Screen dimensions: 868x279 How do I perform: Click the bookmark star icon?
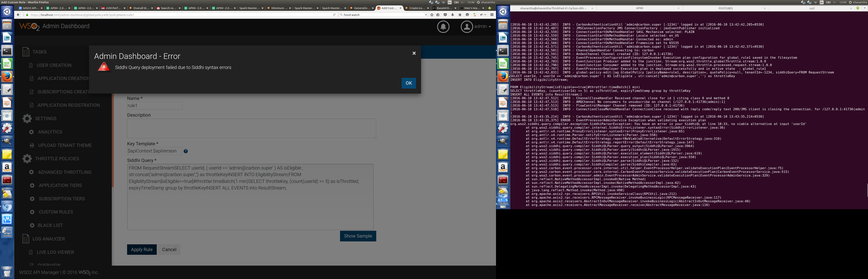tap(432, 15)
